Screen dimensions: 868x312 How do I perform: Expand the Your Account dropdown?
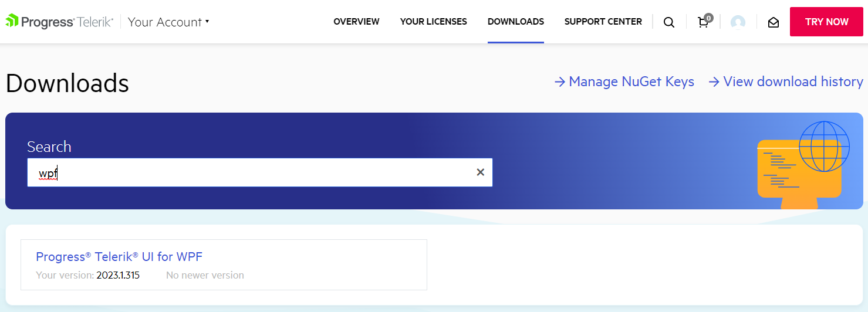168,22
